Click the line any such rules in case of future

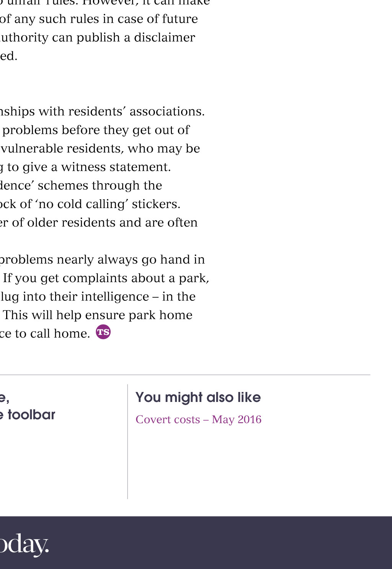point(99,19)
